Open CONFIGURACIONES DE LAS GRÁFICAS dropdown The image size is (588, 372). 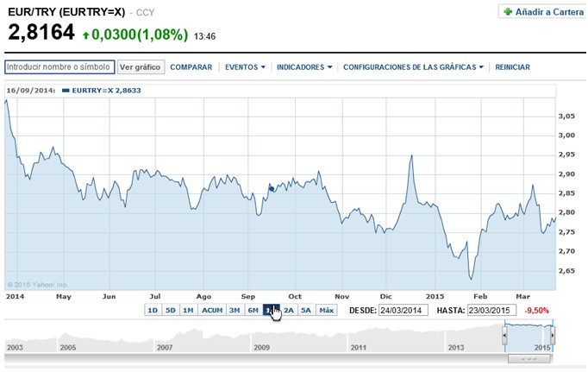pyautogui.click(x=413, y=67)
